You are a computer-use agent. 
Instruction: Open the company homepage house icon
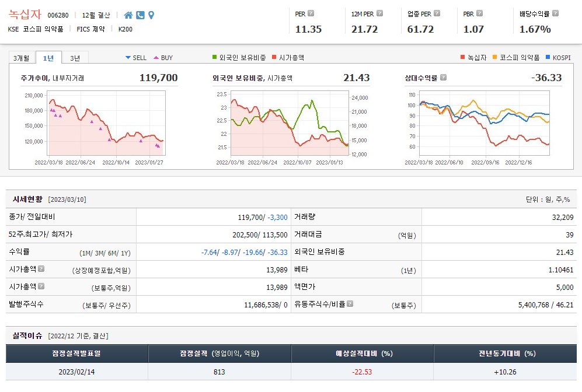pyautogui.click(x=128, y=15)
